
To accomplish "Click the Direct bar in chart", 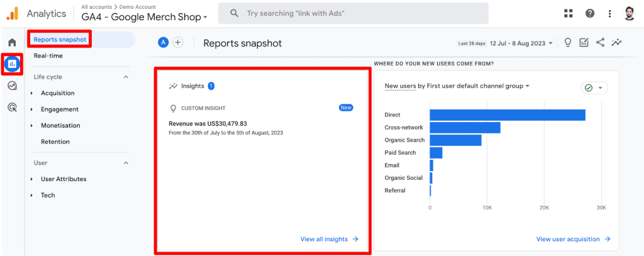I will click(508, 115).
